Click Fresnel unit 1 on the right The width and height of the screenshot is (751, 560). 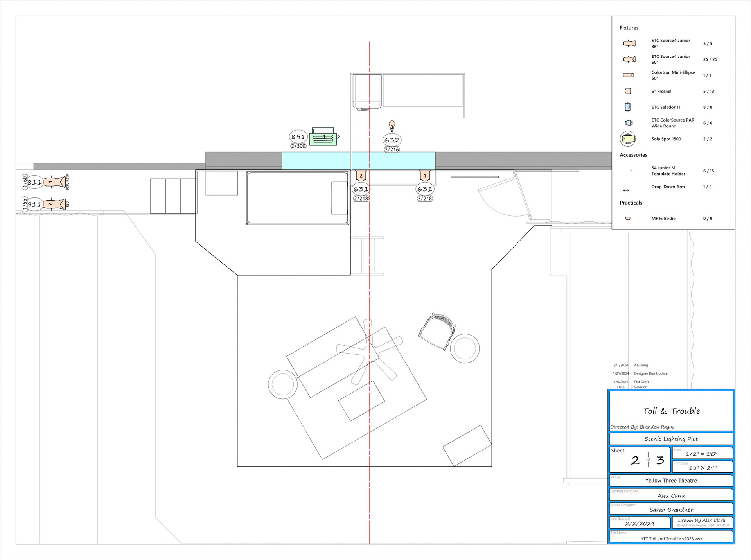pos(425,175)
